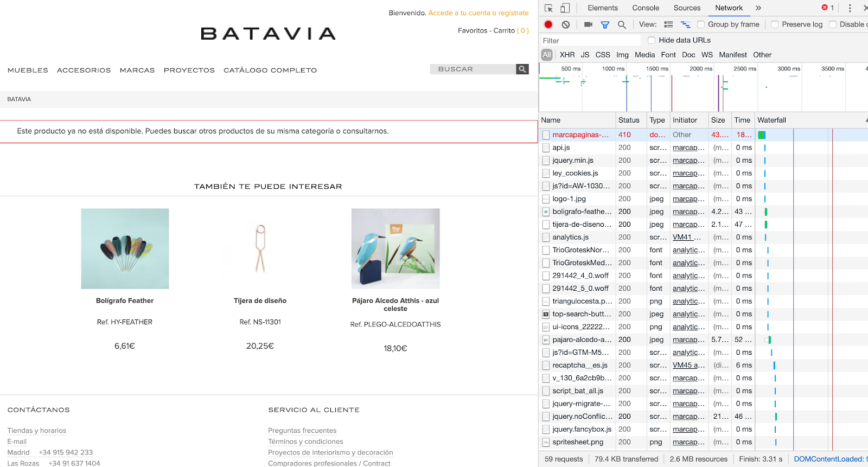Filter requests by CSS type
Viewport: 868px width, 467px height.
603,55
